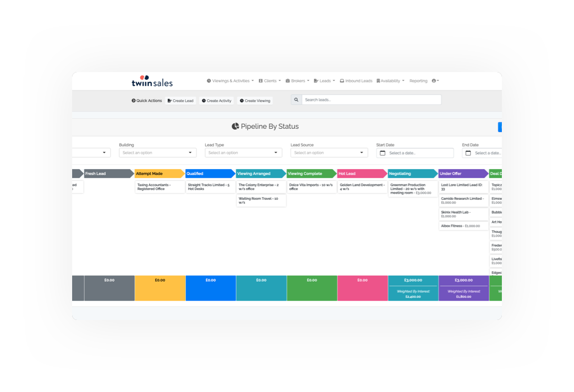Click the Quick Actions label
The image size is (574, 392).
click(x=146, y=101)
